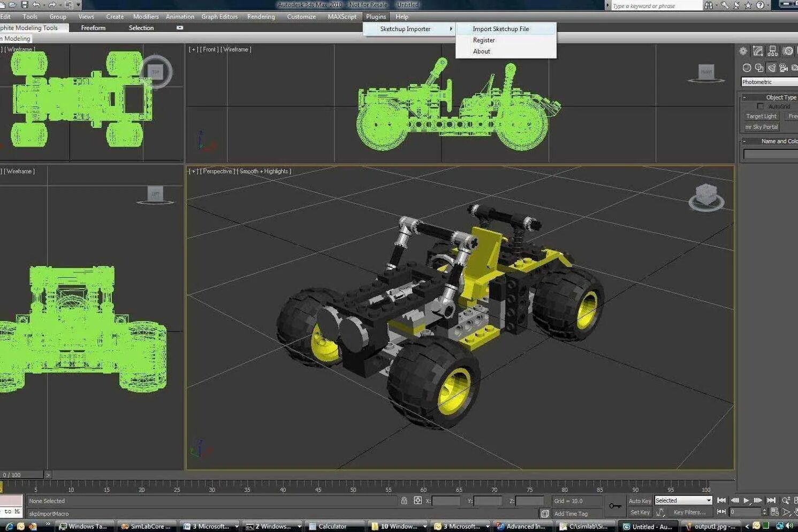Select the Geometry create category
Viewport: 798px width, 532px height.
pyautogui.click(x=747, y=68)
